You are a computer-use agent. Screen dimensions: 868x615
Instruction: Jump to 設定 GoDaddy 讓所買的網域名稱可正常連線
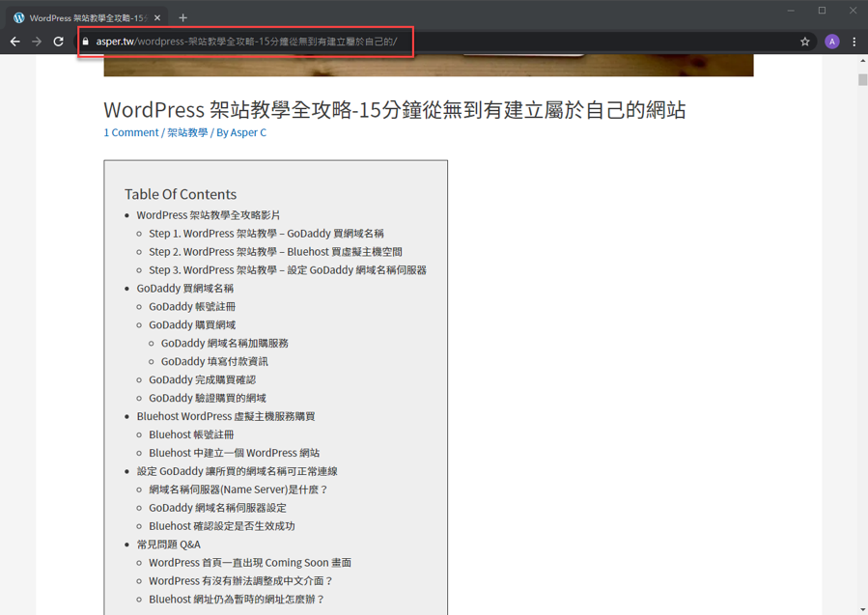click(x=237, y=471)
